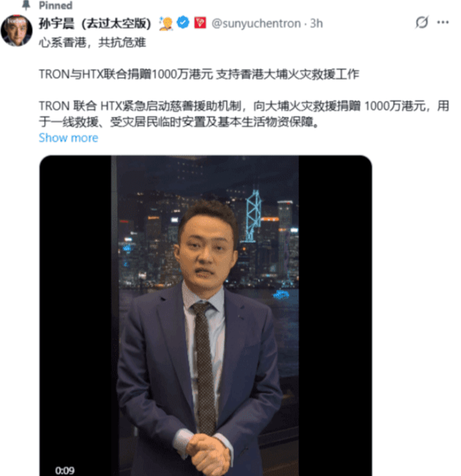Click the black left margin of the video
The width and height of the screenshot is (461, 476).
(x=75, y=316)
